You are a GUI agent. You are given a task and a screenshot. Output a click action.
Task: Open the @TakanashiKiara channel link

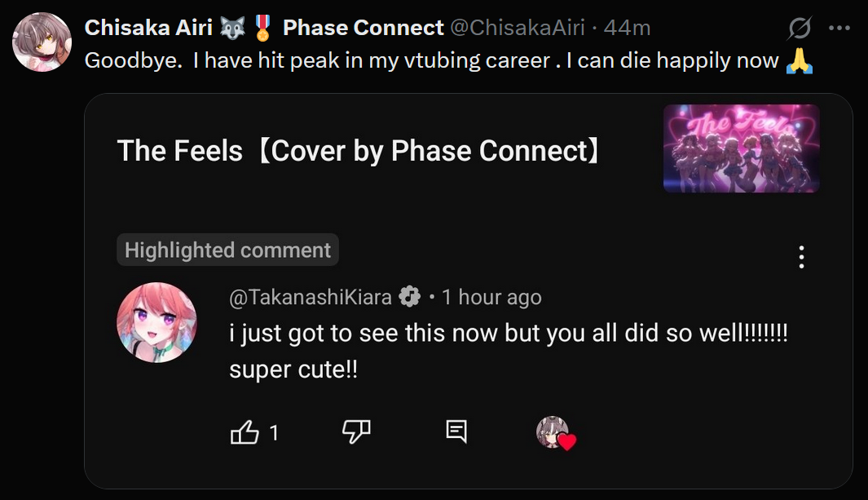(x=311, y=298)
